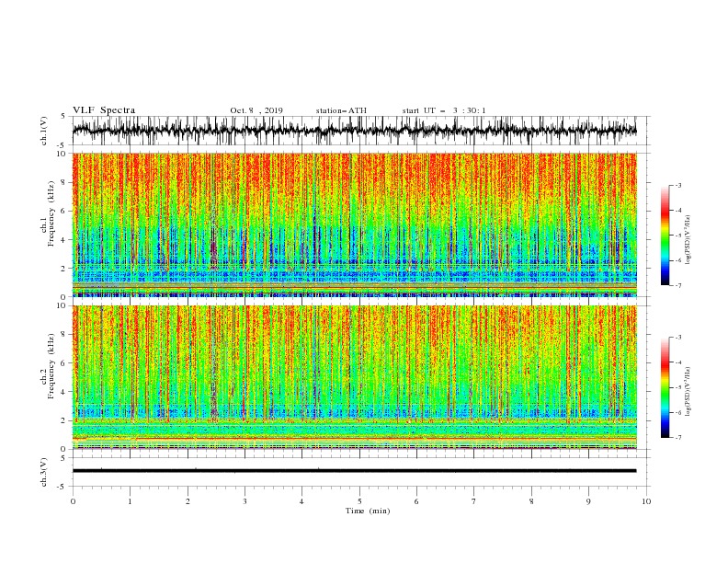Click the ch.1 color bar "log(PSD)(V²/Hz)" label

688,240
